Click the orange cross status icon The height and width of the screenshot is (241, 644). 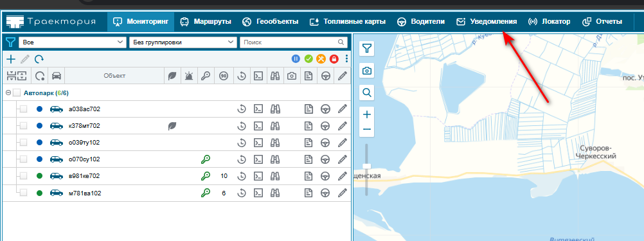coord(321,59)
